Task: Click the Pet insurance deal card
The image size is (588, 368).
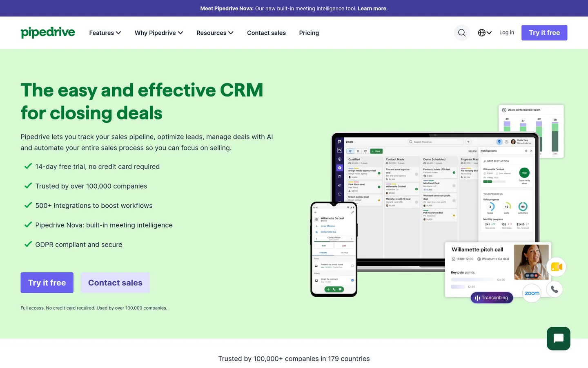Action: (439, 215)
